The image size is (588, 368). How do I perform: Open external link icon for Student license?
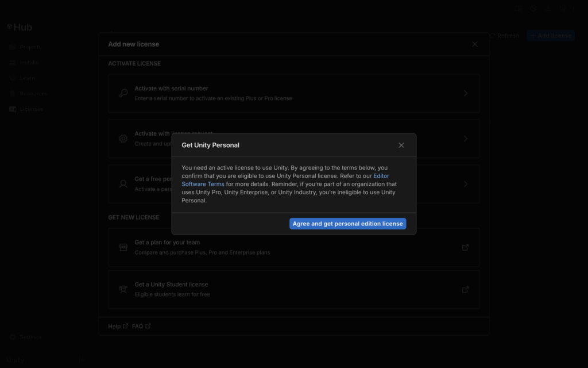[x=466, y=289]
